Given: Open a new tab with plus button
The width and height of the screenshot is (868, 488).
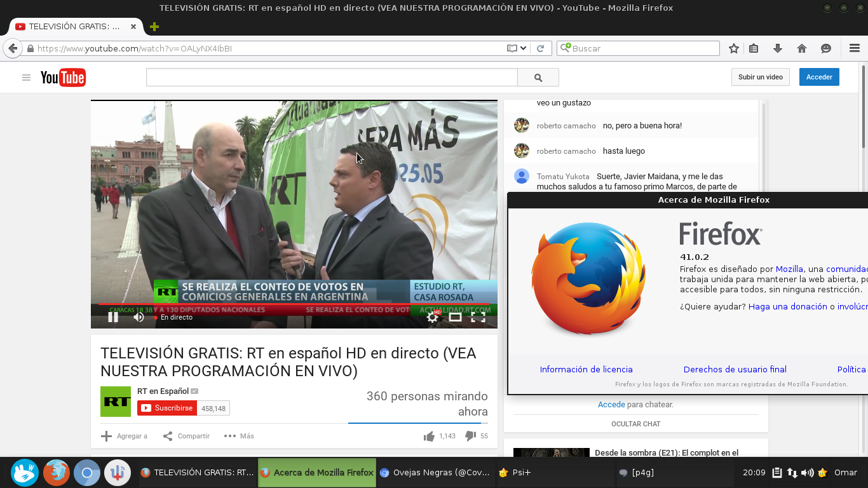Looking at the screenshot, I should tap(154, 27).
